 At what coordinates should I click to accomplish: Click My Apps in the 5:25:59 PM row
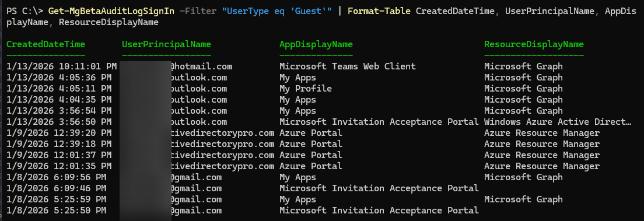click(297, 199)
